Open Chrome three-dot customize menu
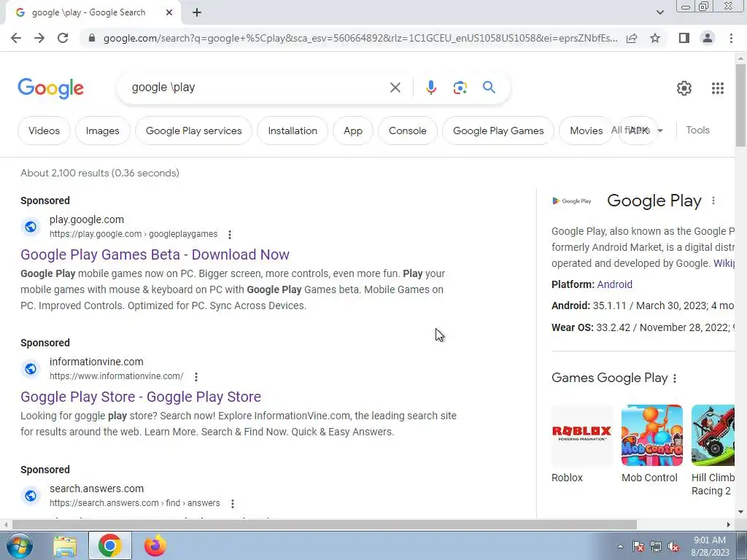The width and height of the screenshot is (747, 560). pos(731,38)
